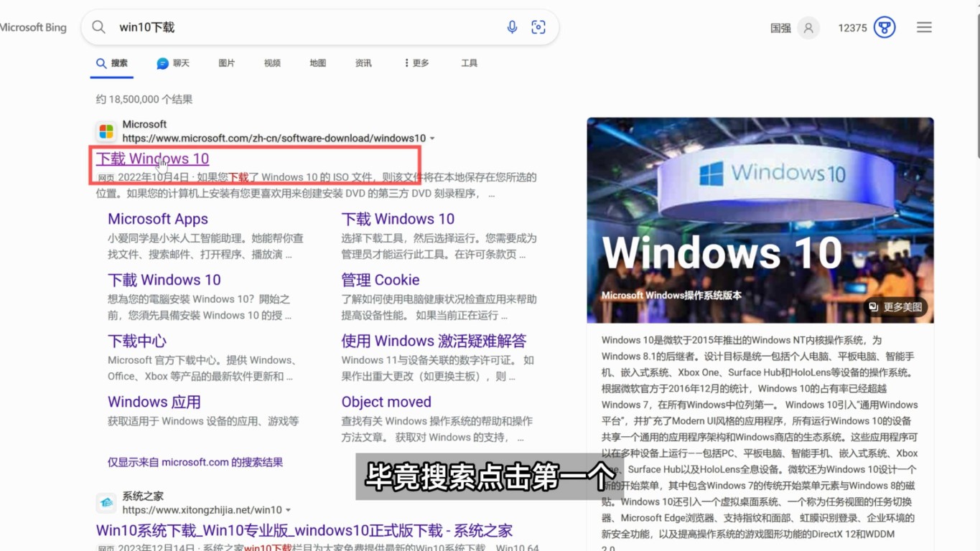The width and height of the screenshot is (980, 551).
Task: Click the 更多美图 button on image
Action: tap(895, 307)
